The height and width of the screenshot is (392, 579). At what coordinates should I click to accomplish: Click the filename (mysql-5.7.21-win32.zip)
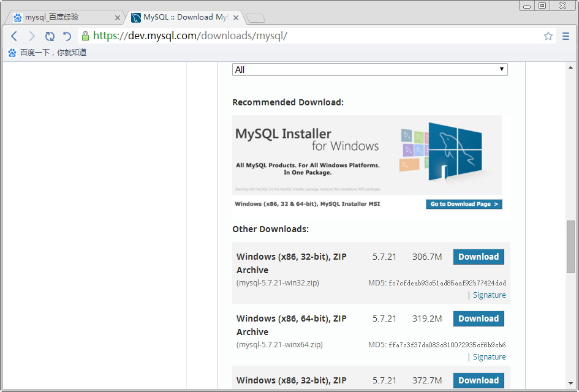pos(278,283)
